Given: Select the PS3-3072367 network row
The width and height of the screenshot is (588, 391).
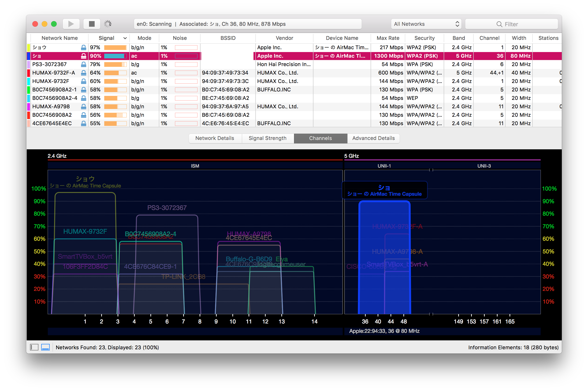Looking at the screenshot, I should (x=294, y=64).
